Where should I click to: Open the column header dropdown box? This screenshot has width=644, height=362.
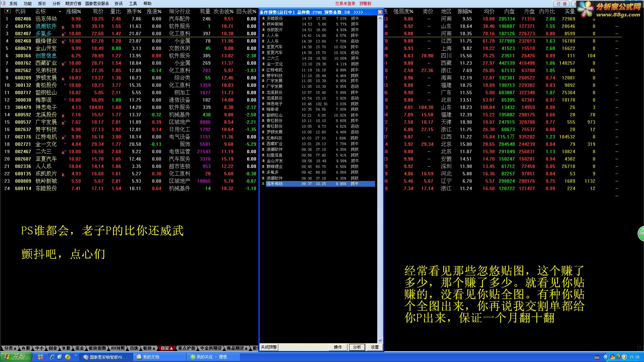point(7,11)
